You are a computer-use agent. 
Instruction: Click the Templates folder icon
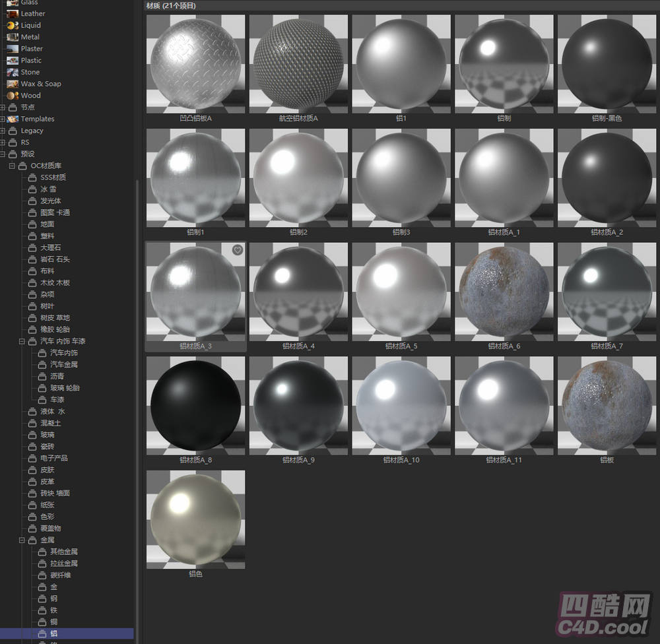tap(13, 119)
